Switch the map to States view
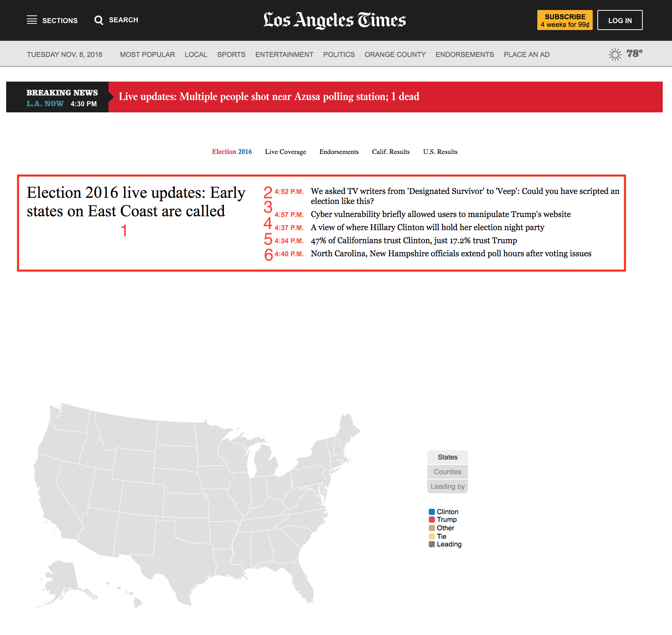 (x=448, y=457)
